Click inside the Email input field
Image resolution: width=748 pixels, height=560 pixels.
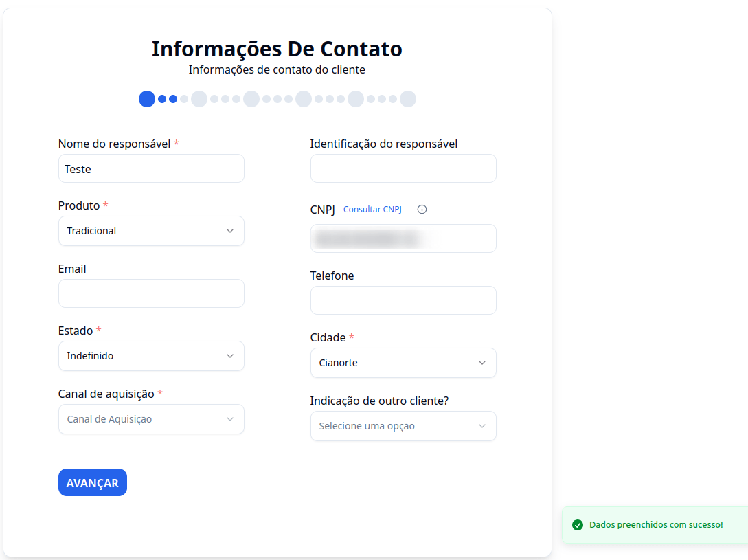click(x=151, y=293)
